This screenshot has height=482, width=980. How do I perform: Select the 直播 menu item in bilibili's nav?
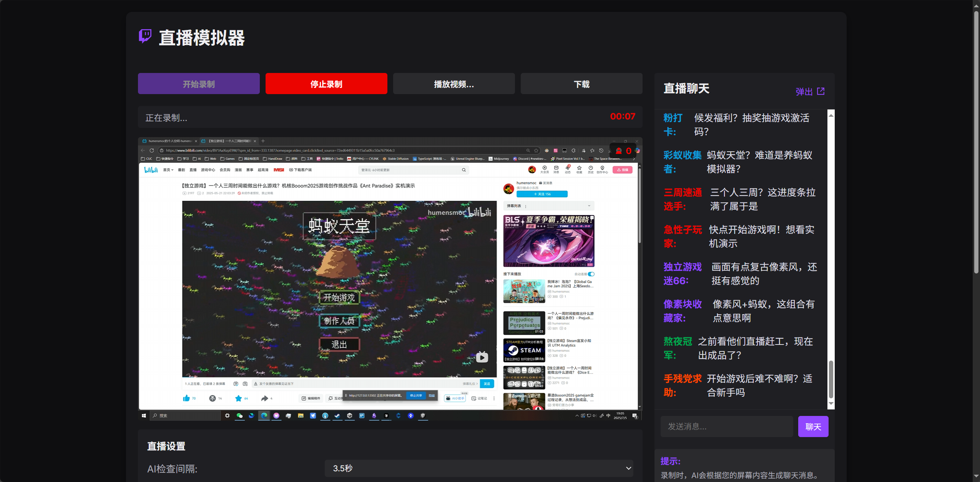point(193,170)
